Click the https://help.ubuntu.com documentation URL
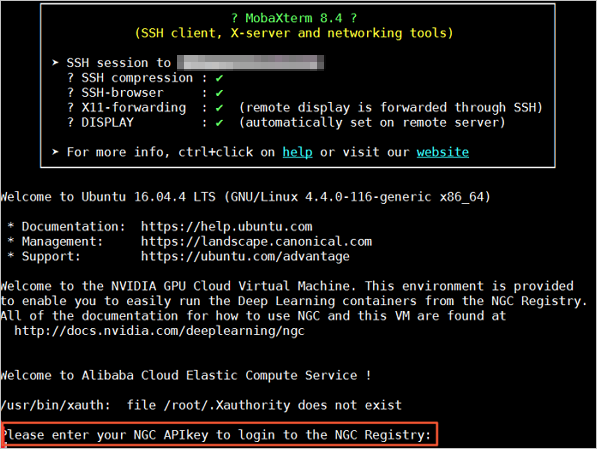 tap(227, 227)
